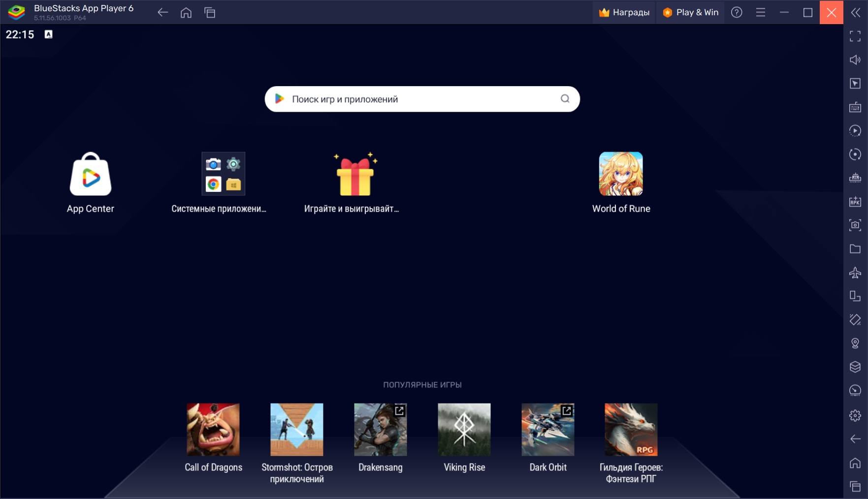Click the search field for games and apps
The width and height of the screenshot is (868, 499).
[x=422, y=99]
